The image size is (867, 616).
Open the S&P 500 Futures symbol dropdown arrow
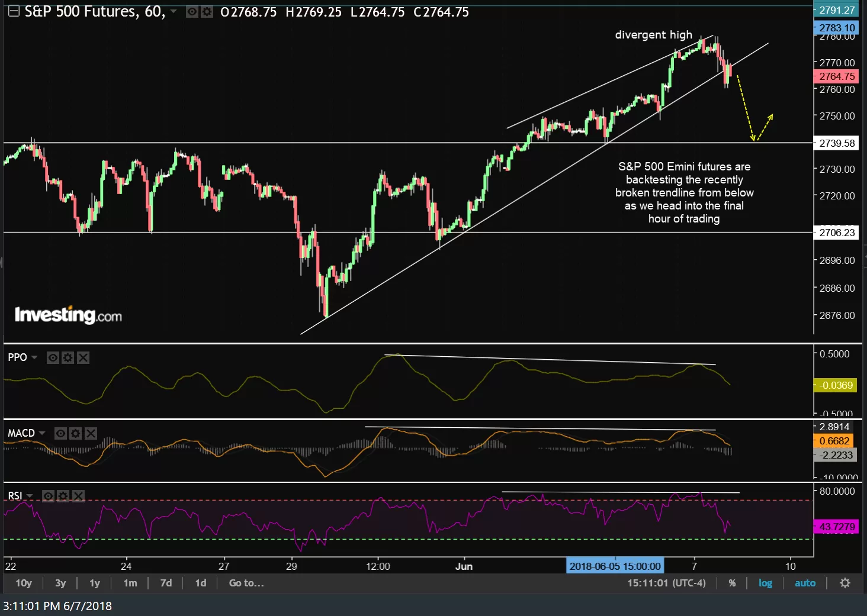point(174,11)
